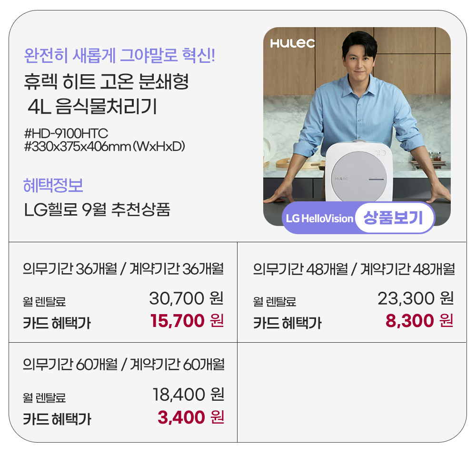The image size is (476, 455).
Task: Click the LG헬로 9월 추천상품 text
Action: pos(97,209)
